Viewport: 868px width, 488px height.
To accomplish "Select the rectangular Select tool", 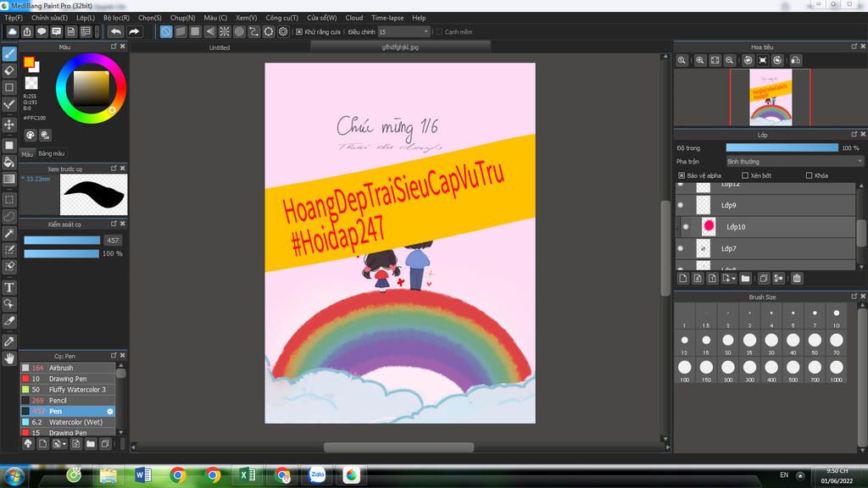I will (x=9, y=199).
